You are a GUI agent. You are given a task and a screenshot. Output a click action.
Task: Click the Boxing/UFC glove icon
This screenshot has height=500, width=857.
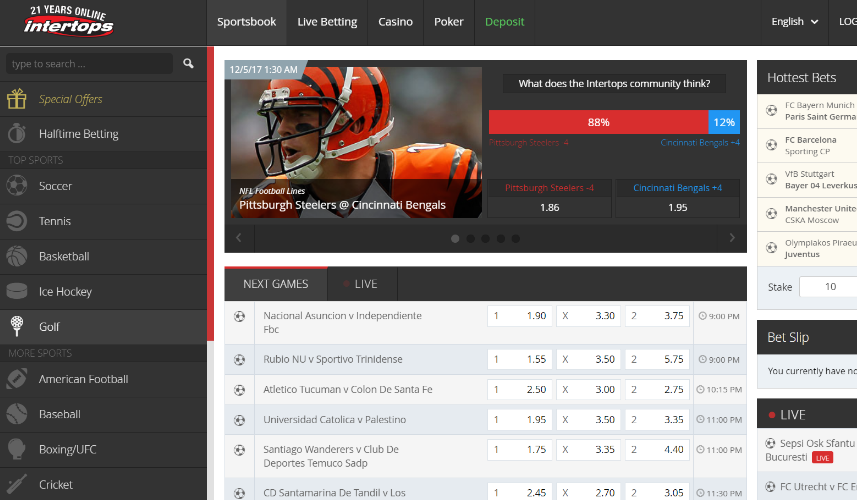(16, 449)
